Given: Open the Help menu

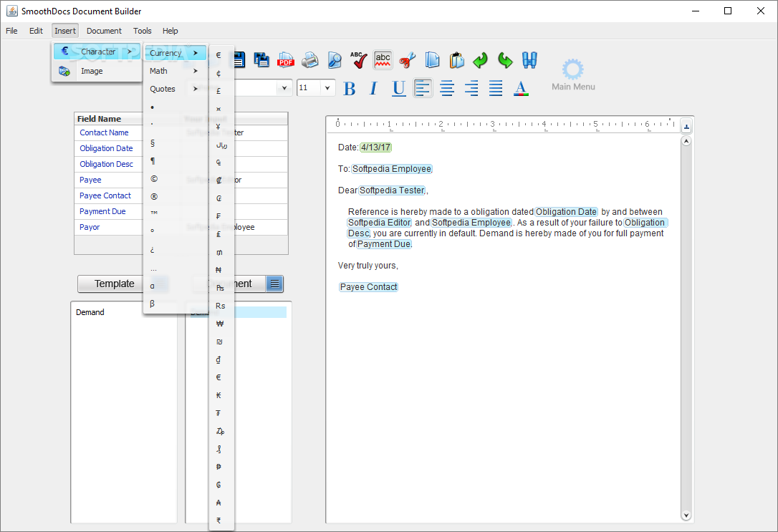Looking at the screenshot, I should tap(171, 31).
